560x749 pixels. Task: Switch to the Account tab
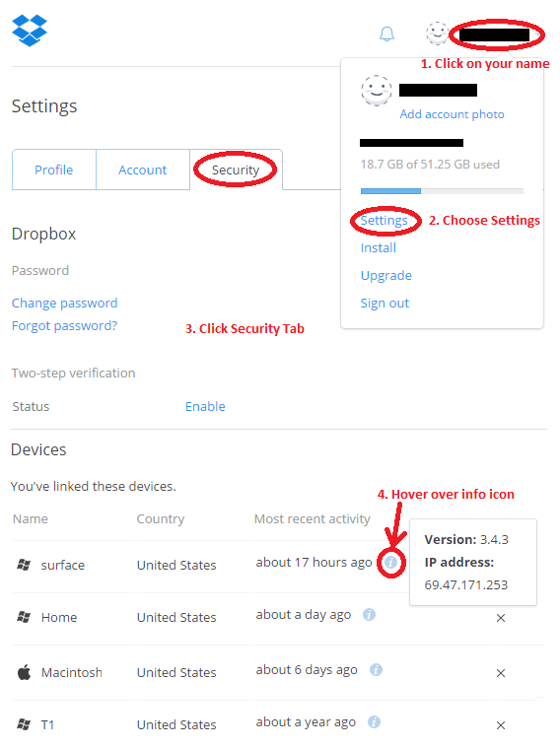click(143, 170)
